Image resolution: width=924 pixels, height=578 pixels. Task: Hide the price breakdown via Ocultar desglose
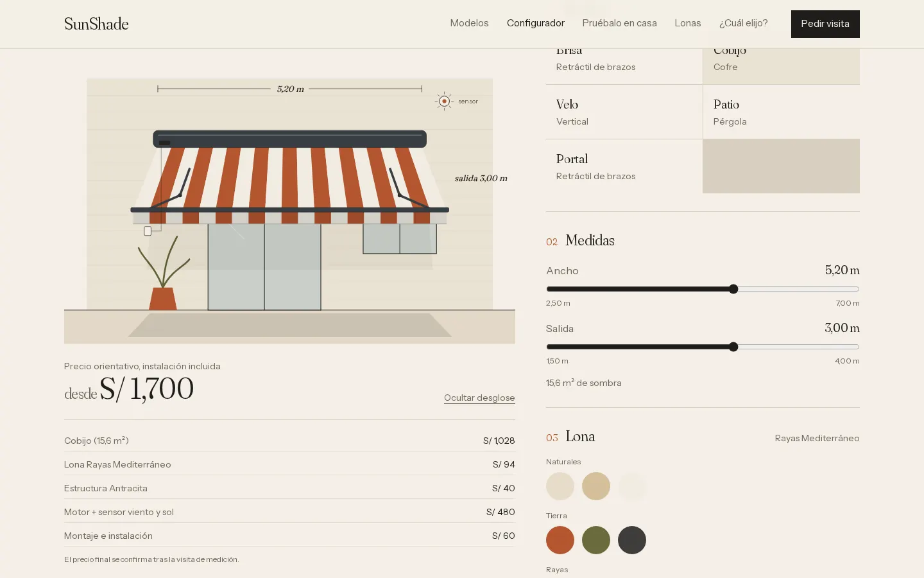click(479, 398)
